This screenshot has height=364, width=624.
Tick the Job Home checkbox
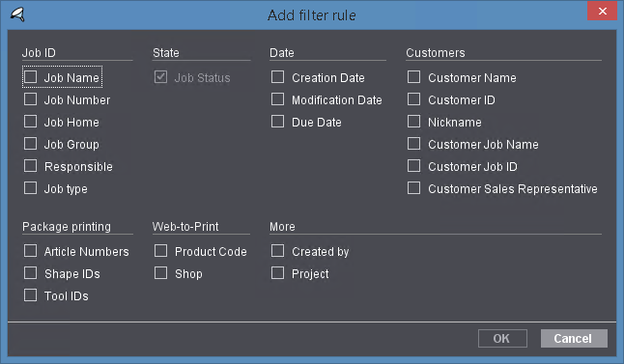point(31,122)
